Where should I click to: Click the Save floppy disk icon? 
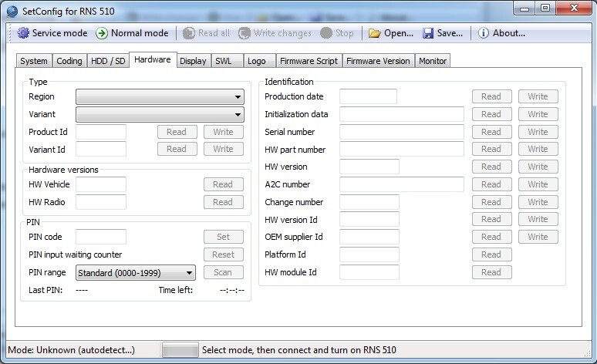[428, 33]
